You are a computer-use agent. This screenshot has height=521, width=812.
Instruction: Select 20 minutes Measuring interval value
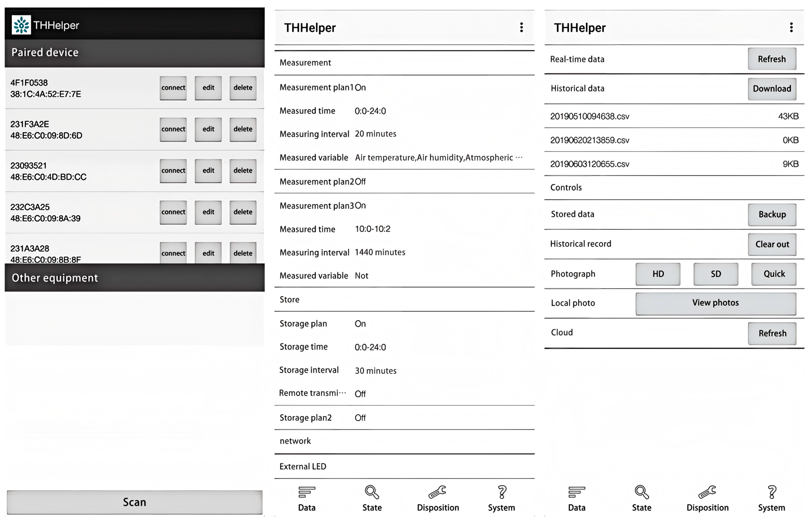click(376, 134)
